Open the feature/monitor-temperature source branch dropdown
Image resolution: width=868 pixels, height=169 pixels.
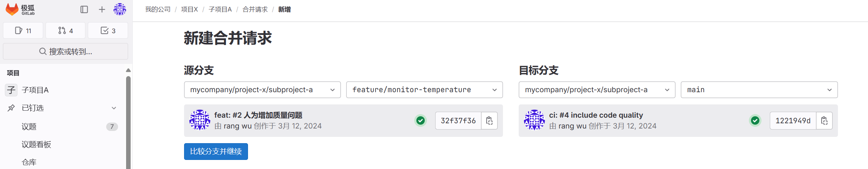(x=424, y=90)
